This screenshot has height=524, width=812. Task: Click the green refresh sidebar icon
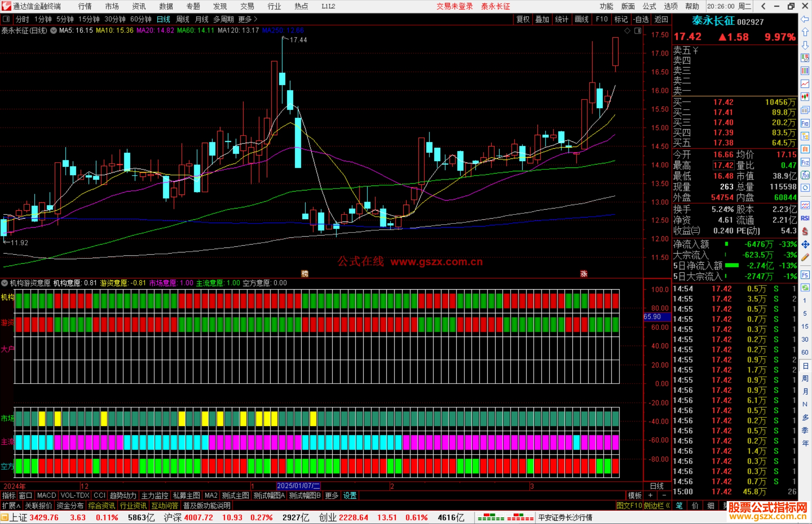805,288
